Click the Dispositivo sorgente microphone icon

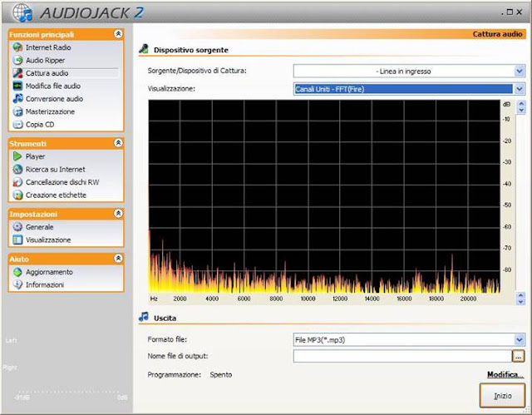[144, 49]
